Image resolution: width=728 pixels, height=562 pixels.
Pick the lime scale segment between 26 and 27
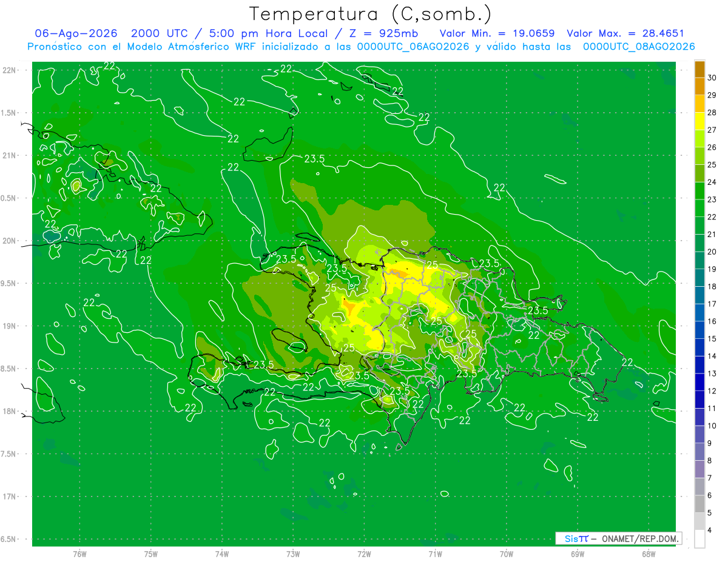[x=699, y=139]
